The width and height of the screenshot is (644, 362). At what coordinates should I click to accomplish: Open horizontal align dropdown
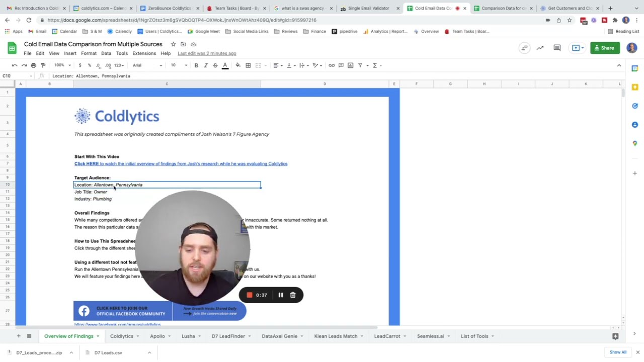click(278, 65)
